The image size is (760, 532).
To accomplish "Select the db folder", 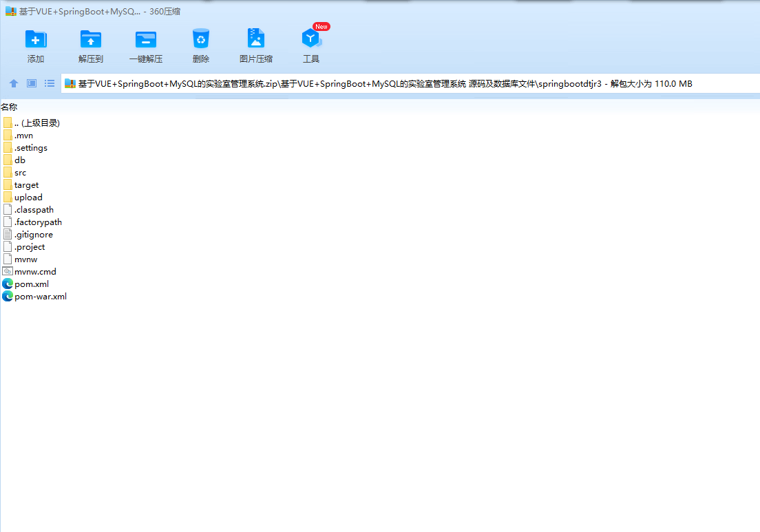I will (x=14, y=160).
